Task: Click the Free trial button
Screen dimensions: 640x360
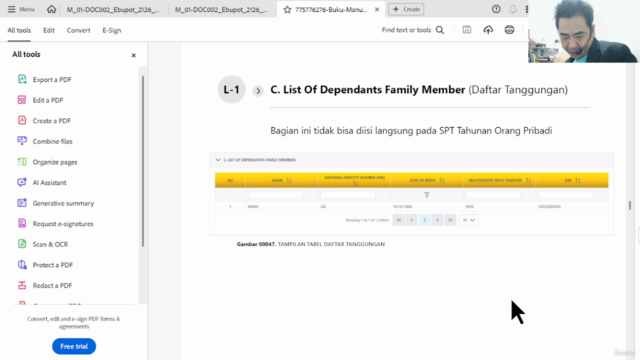Action: click(x=74, y=346)
